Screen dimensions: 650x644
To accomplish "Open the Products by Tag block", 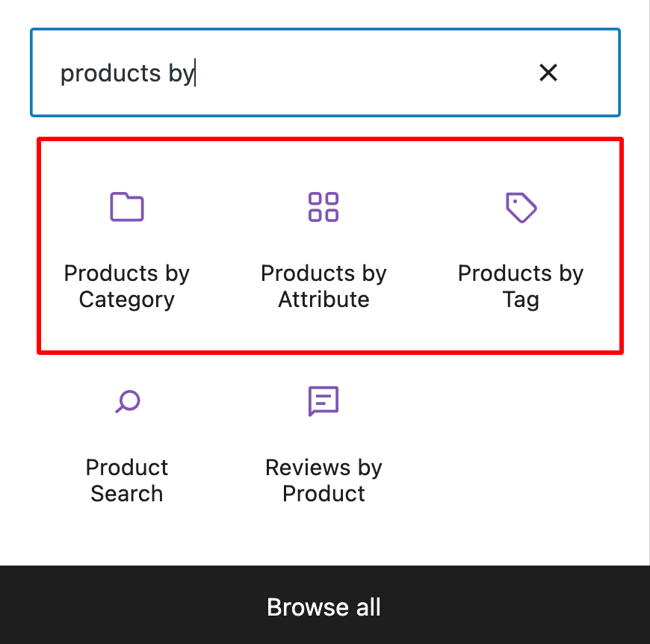I will pos(521,247).
